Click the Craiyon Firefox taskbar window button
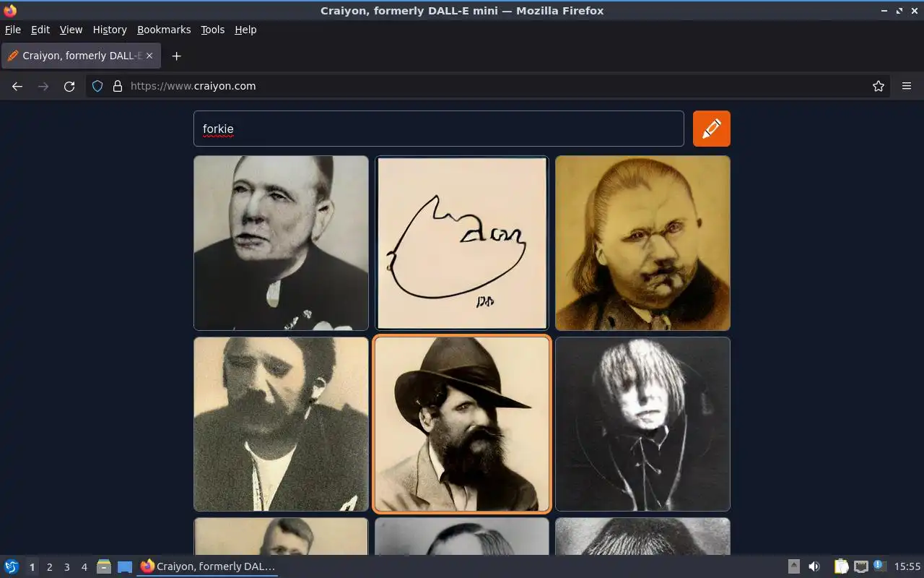The height and width of the screenshot is (578, 924). 208,566
